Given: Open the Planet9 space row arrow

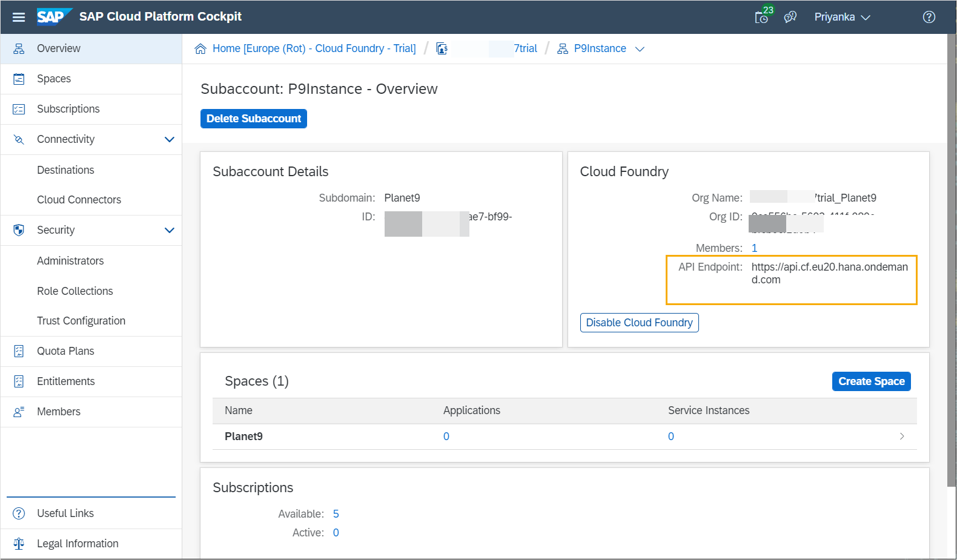Looking at the screenshot, I should (x=901, y=436).
